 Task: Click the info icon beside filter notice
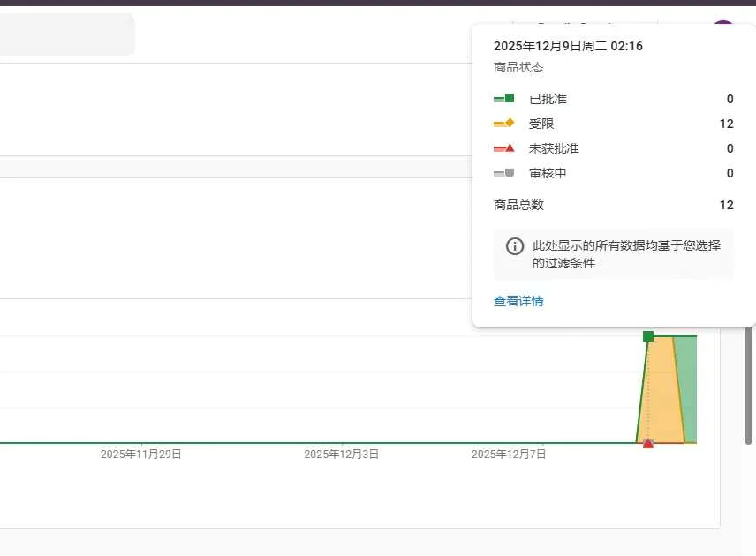514,246
